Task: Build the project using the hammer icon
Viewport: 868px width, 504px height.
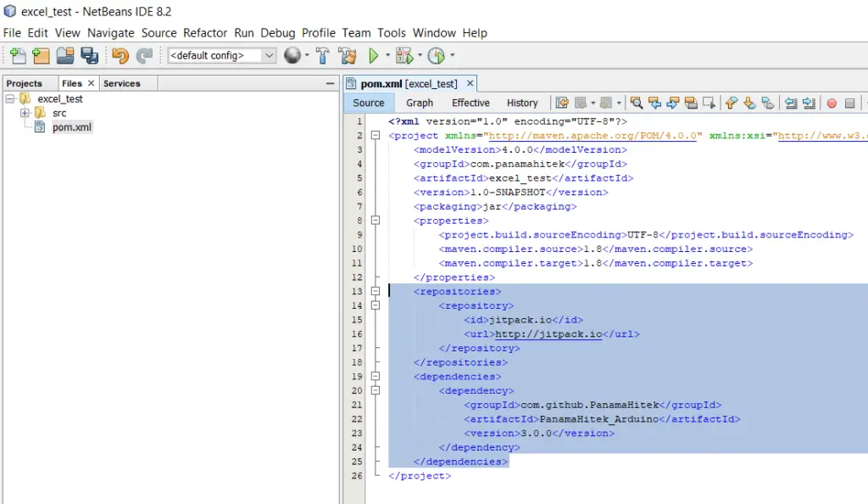Action: 323,56
